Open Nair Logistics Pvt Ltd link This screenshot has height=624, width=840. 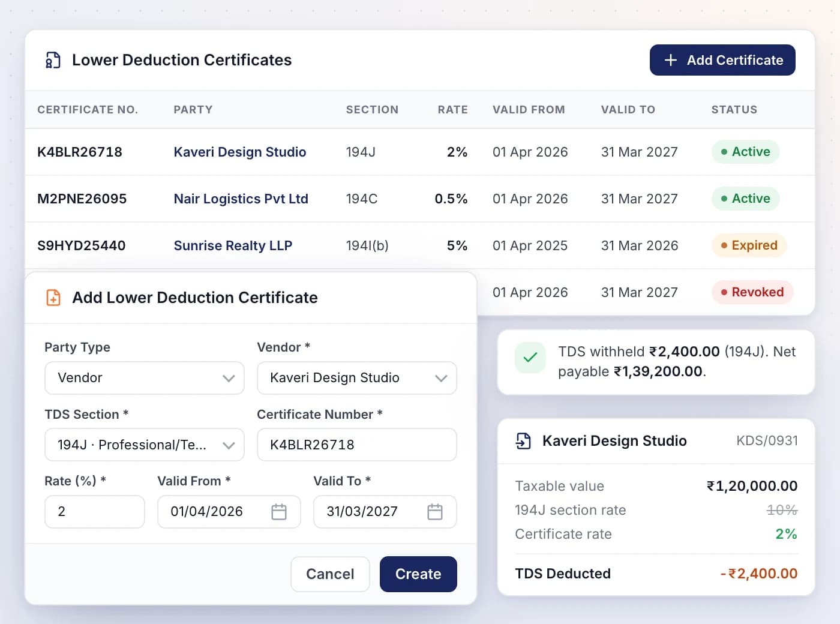pos(241,199)
